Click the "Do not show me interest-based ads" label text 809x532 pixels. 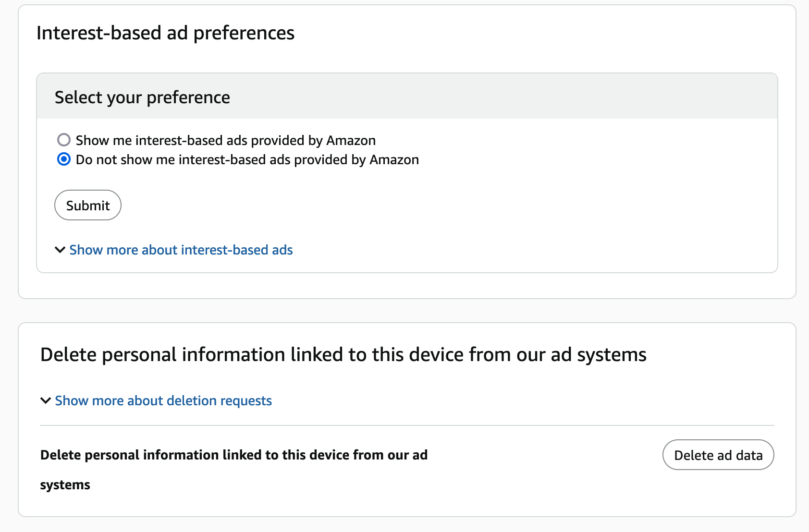[x=247, y=159]
